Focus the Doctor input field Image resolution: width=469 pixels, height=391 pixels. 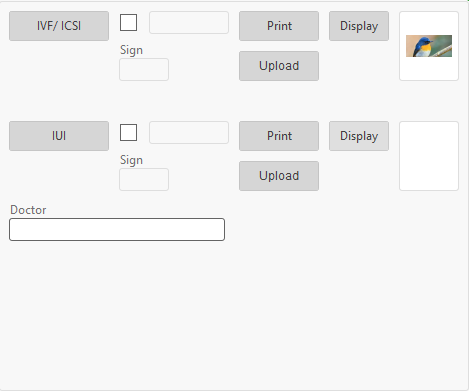(117, 229)
